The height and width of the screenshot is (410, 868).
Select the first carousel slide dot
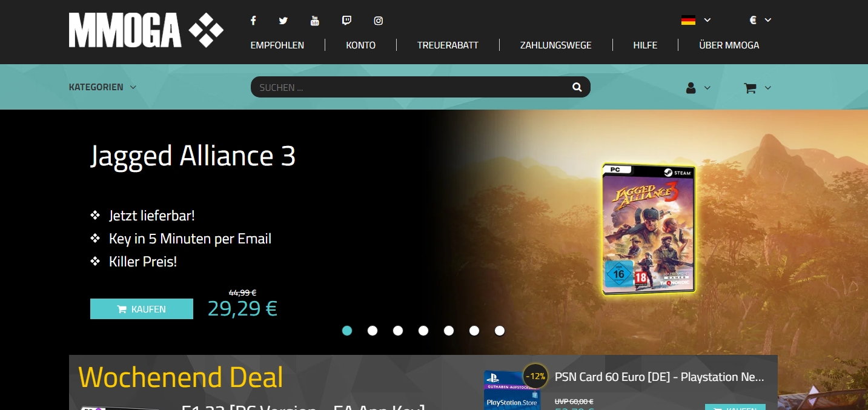(x=347, y=331)
